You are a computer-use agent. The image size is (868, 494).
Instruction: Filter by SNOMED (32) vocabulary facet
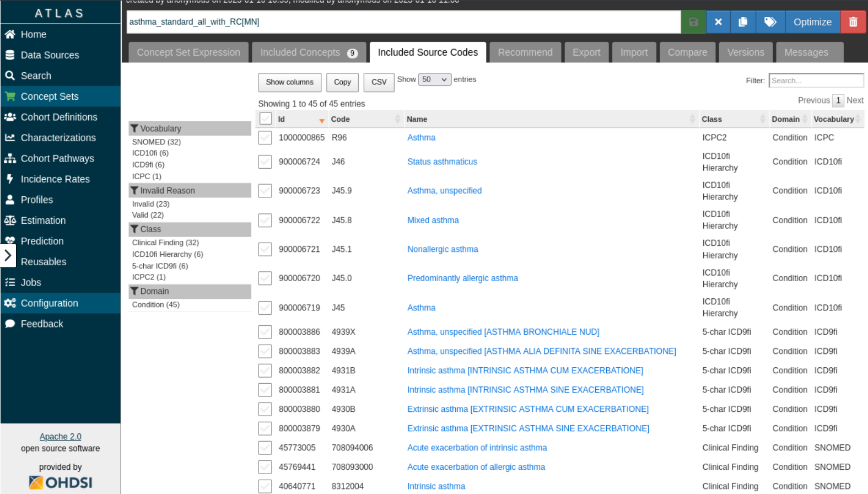click(156, 142)
